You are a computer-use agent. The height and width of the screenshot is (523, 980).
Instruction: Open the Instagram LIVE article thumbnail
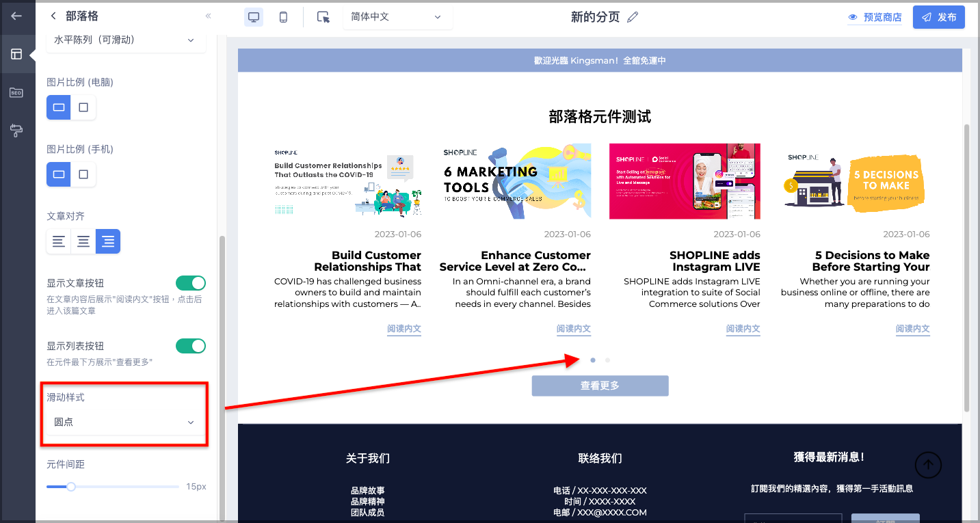685,181
